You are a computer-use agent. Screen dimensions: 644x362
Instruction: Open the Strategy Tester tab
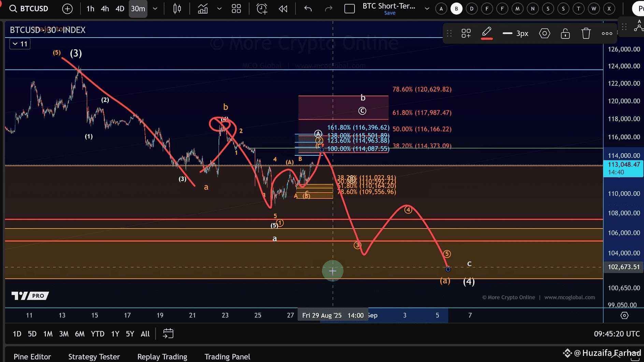[x=94, y=357]
